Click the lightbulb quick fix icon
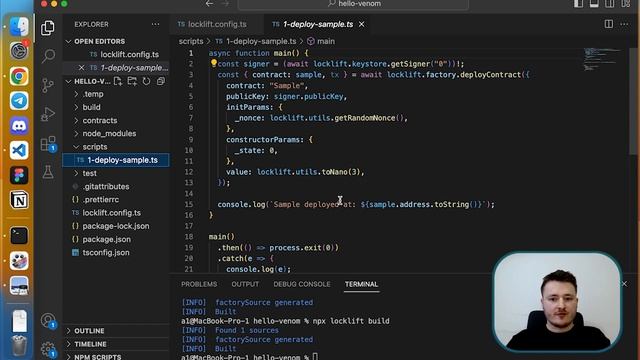The image size is (640, 360). tap(213, 63)
